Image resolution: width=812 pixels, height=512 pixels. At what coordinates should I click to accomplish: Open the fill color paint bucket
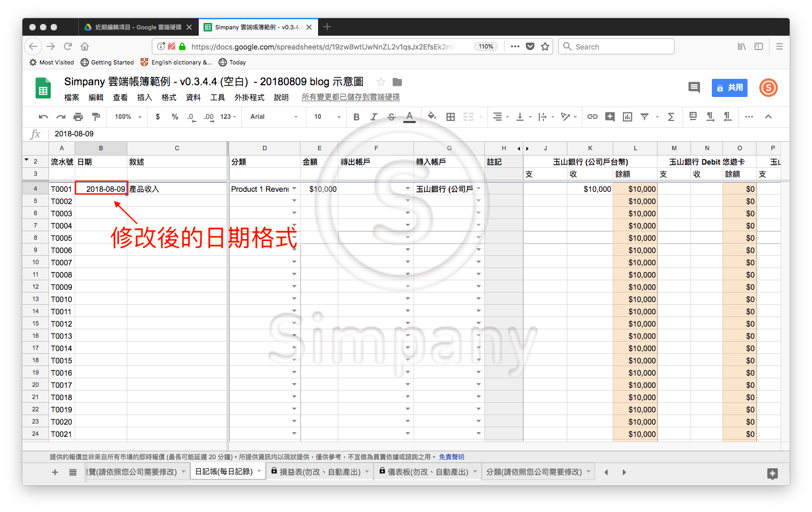click(432, 116)
